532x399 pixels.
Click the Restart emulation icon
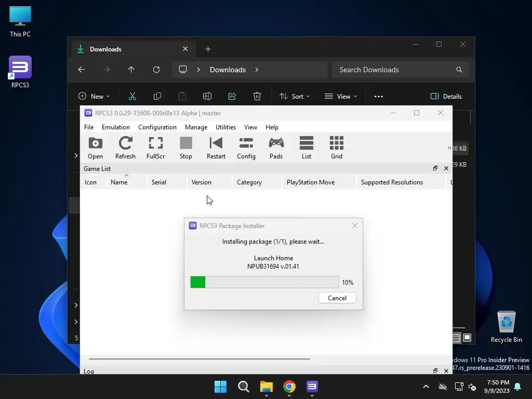tap(216, 148)
